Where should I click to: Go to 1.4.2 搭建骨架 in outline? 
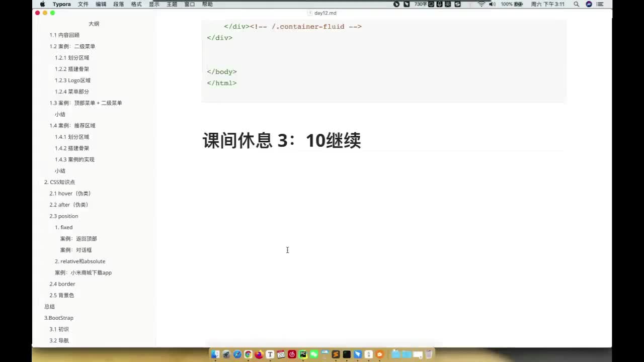click(x=72, y=148)
